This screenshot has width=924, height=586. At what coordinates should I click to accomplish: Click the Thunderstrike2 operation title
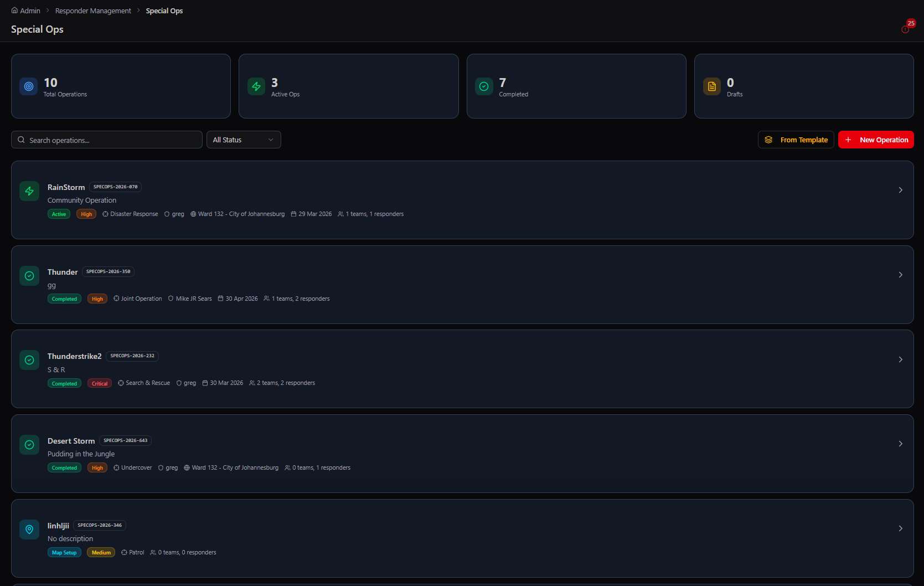75,356
